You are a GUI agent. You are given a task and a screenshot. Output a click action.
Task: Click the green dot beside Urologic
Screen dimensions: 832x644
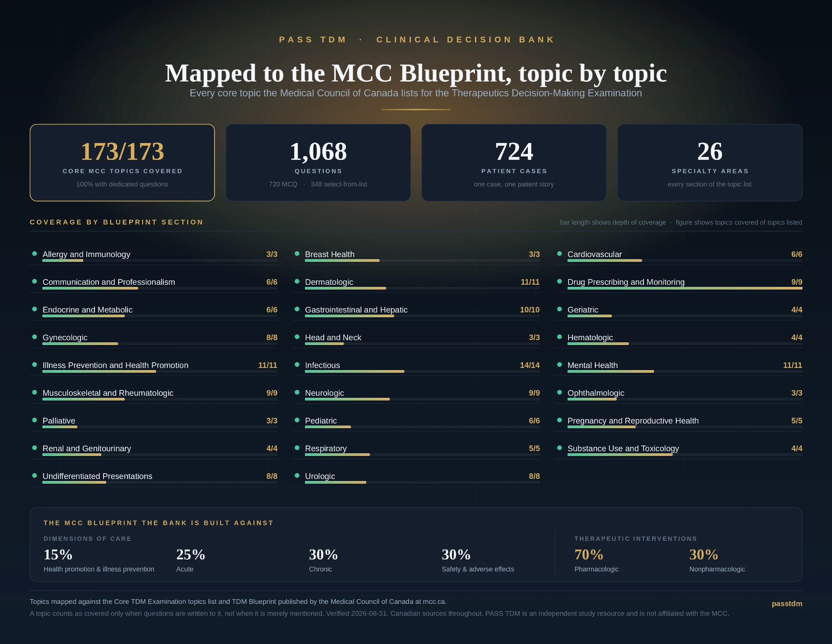(297, 475)
